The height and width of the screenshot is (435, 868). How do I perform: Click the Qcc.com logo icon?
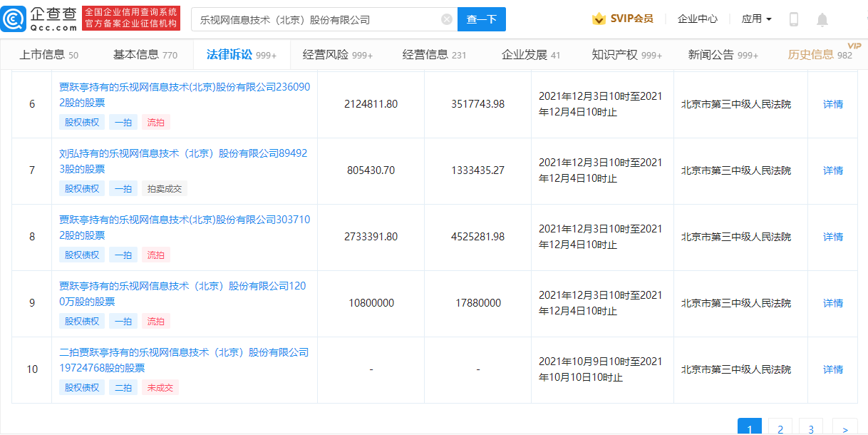(16, 19)
